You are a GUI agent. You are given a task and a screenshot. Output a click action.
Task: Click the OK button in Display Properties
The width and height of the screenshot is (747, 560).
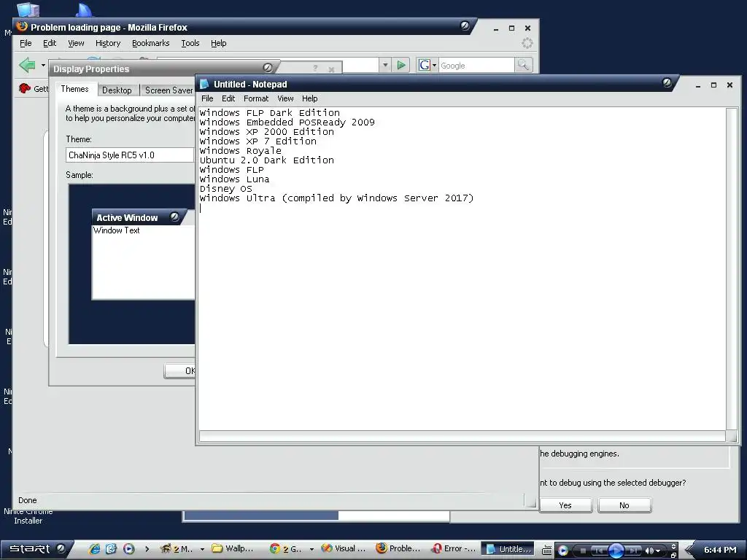pos(180,370)
